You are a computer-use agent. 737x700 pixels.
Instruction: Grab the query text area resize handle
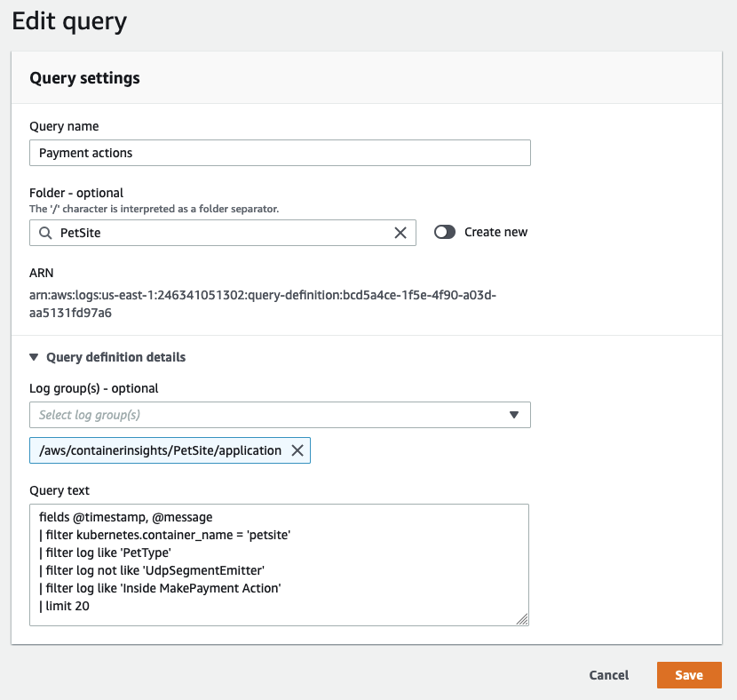tap(522, 619)
